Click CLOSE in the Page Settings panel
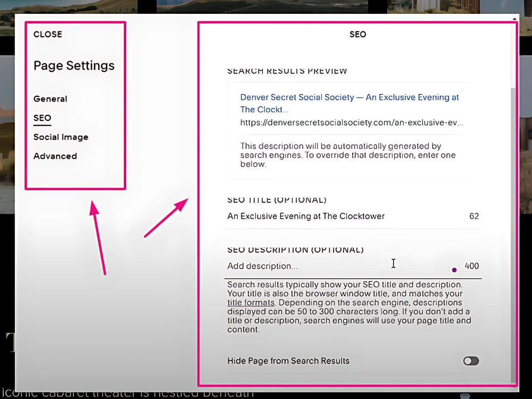 pyautogui.click(x=47, y=34)
